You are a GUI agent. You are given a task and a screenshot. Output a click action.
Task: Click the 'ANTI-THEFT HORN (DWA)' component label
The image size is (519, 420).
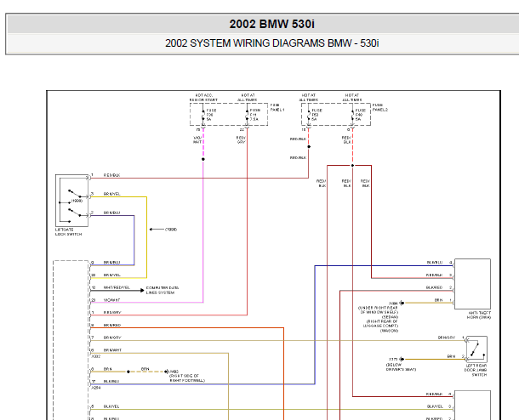coord(479,315)
